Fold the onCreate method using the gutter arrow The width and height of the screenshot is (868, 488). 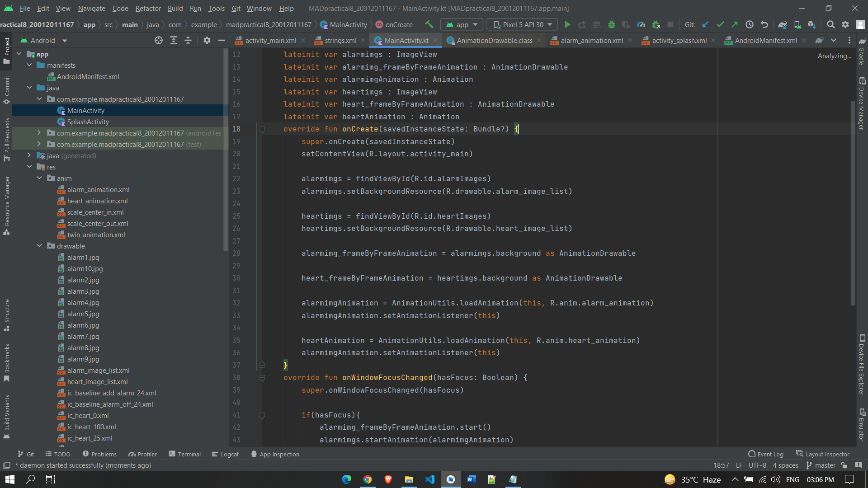pos(262,129)
